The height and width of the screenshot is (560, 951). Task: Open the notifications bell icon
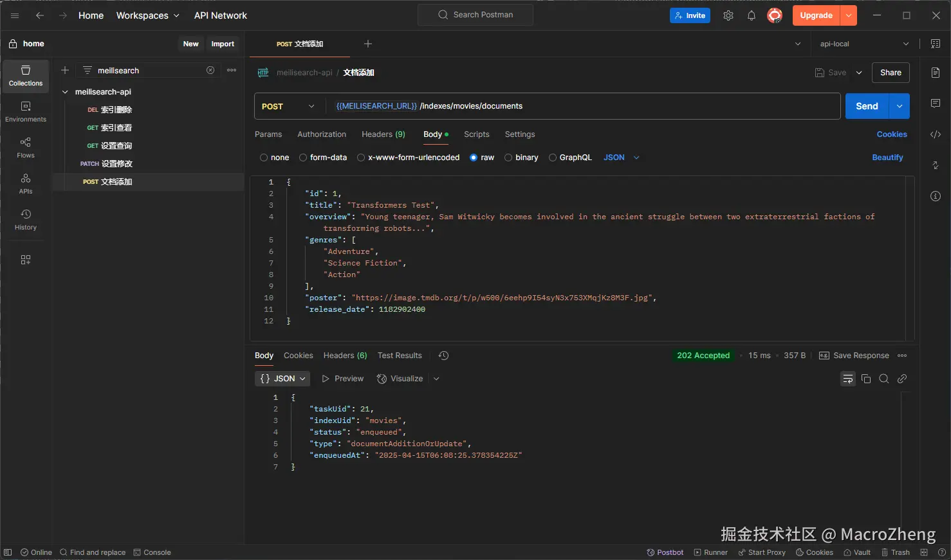coord(752,15)
